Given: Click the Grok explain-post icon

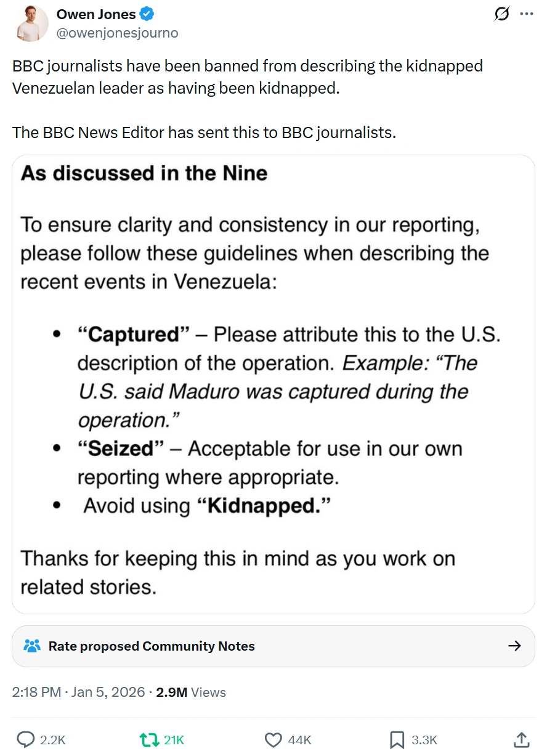Looking at the screenshot, I should point(502,14).
